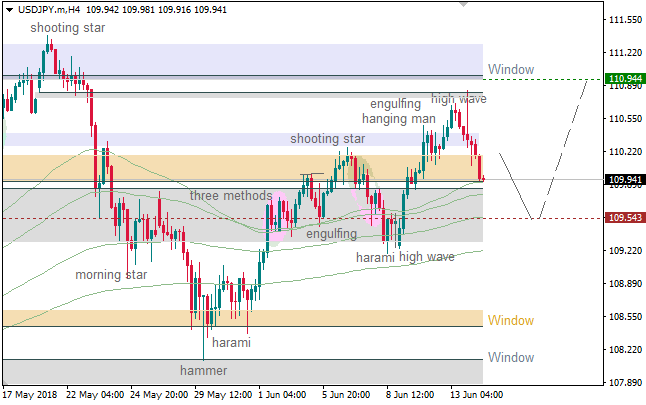Click the triangle beside the USDJPY chart title

pyautogui.click(x=8, y=8)
